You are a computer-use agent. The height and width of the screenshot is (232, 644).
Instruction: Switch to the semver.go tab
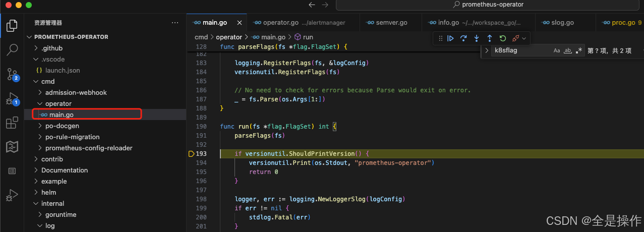(x=390, y=23)
